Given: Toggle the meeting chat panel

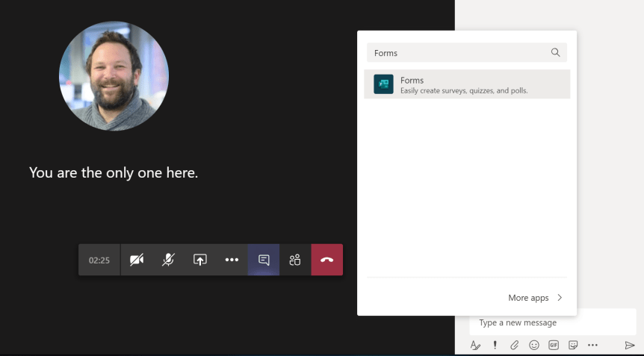Looking at the screenshot, I should click(x=264, y=260).
